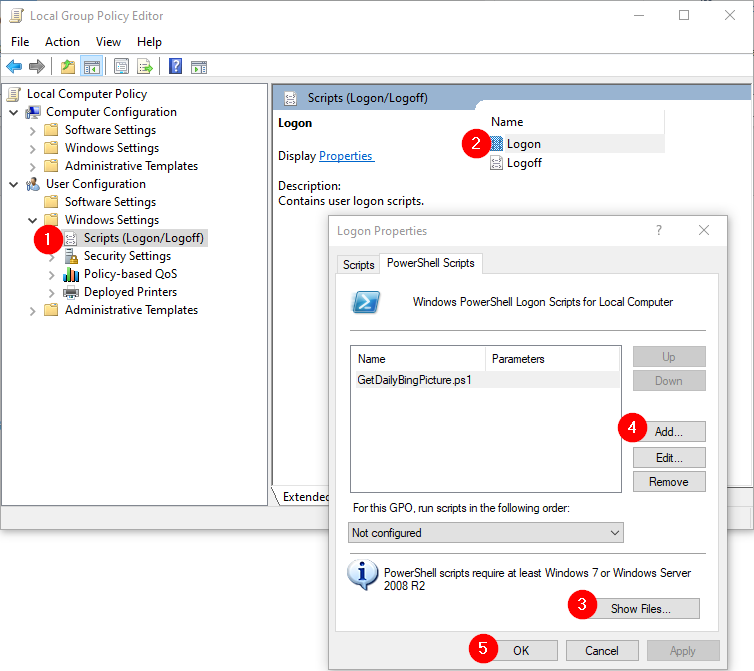The width and height of the screenshot is (754, 671).
Task: Open the script run order dropdown
Action: pyautogui.click(x=486, y=533)
